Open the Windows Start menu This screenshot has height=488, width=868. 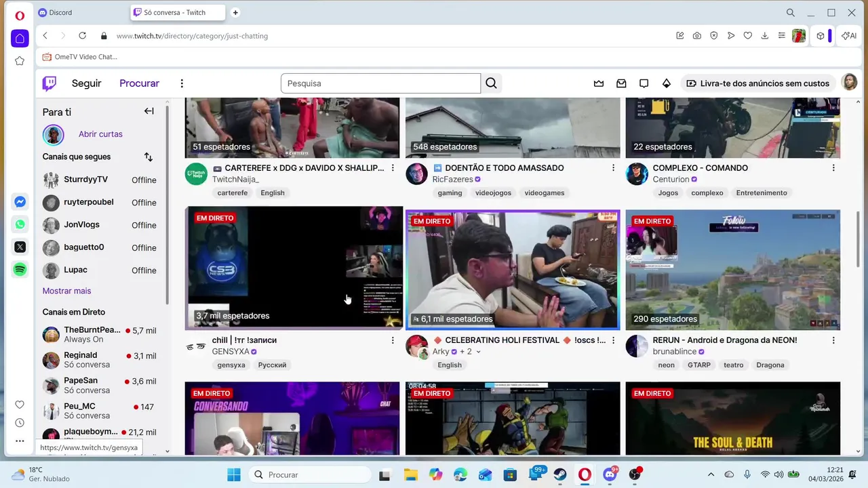[x=233, y=474]
